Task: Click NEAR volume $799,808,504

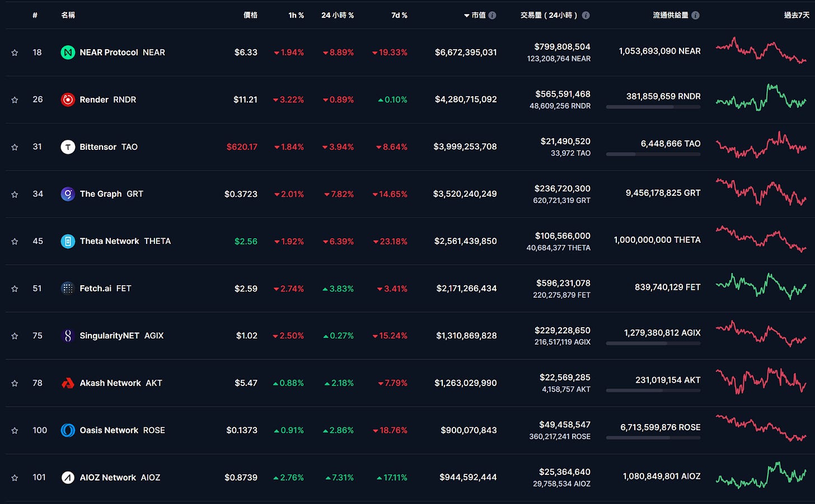Action: [562, 47]
